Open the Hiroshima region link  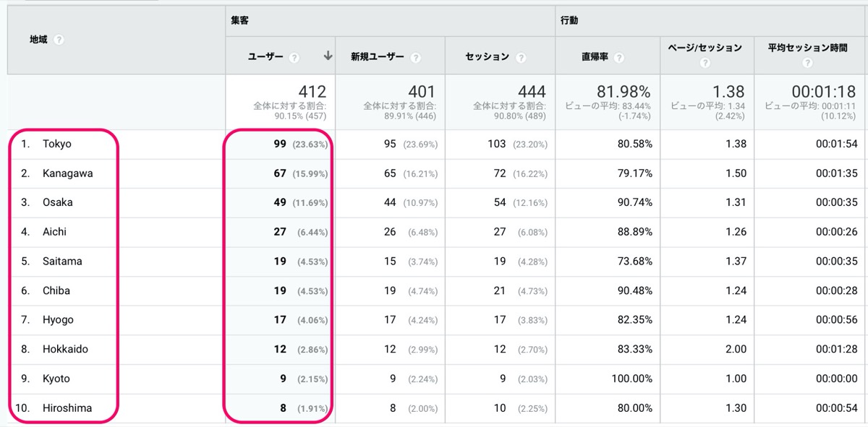(x=67, y=408)
